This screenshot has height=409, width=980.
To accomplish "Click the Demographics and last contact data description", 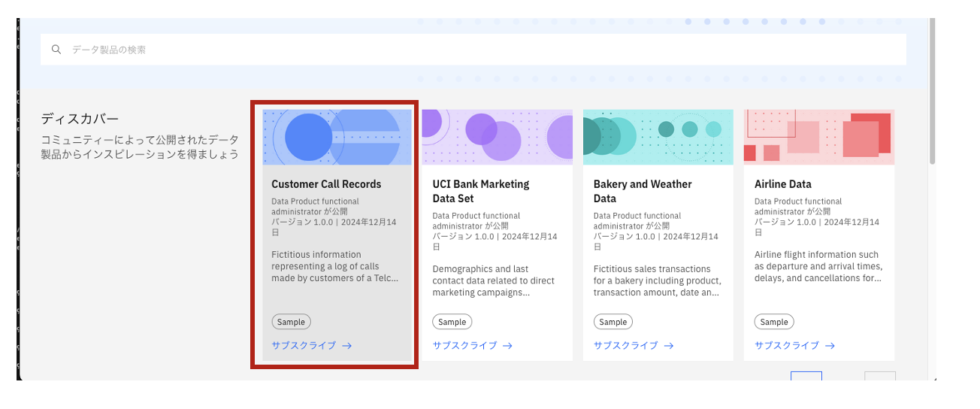I will coord(494,280).
